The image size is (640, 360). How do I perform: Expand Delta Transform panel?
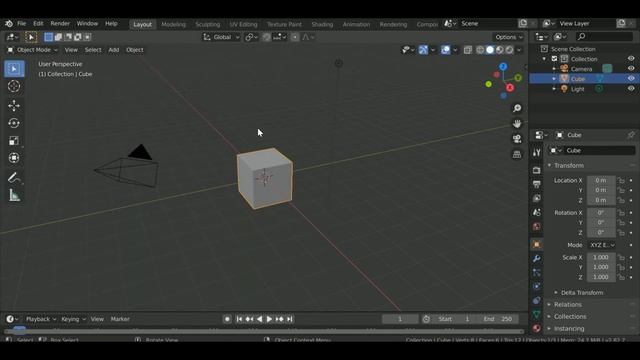click(x=582, y=293)
